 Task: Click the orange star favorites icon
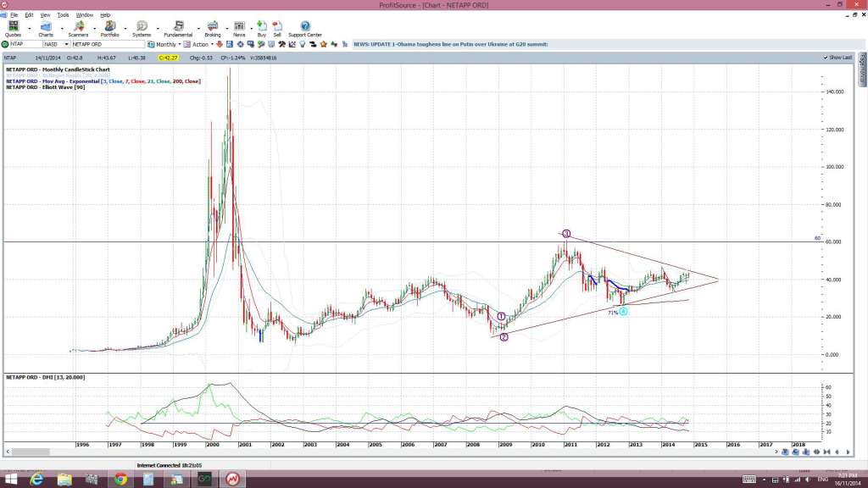[323, 44]
